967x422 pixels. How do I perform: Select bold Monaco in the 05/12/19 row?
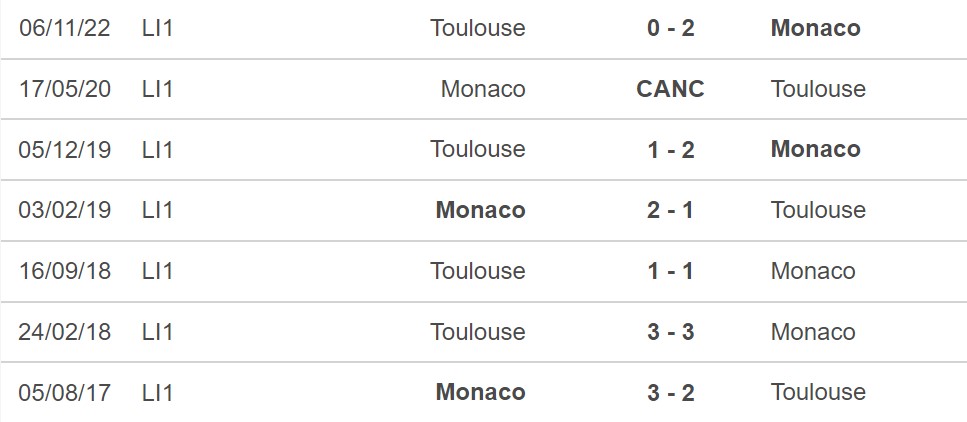click(x=815, y=149)
